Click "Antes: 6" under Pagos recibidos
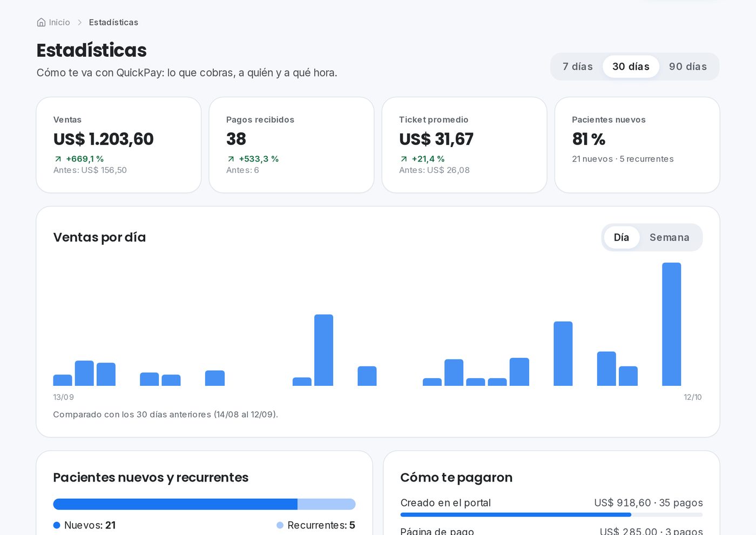756x535 pixels. [242, 170]
